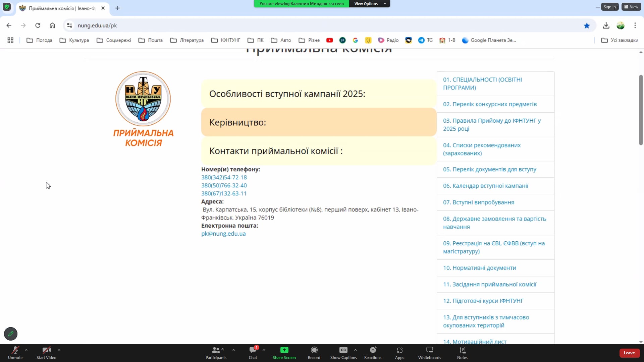This screenshot has height=362, width=644.
Task: Reload the page
Action: pos(38,25)
